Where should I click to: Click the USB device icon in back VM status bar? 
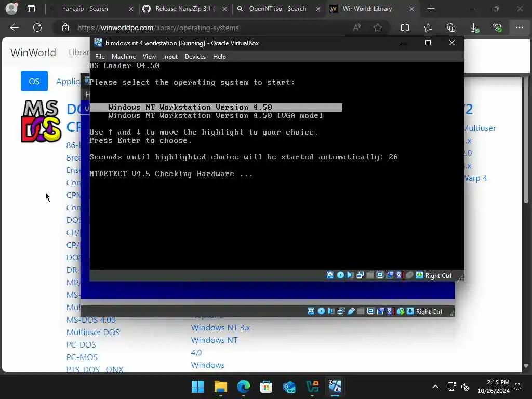pyautogui.click(x=351, y=311)
